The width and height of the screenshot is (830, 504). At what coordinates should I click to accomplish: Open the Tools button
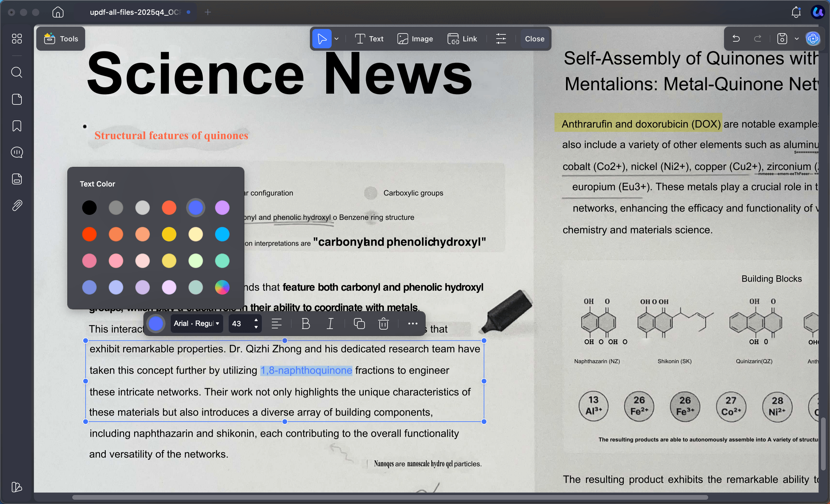61,39
